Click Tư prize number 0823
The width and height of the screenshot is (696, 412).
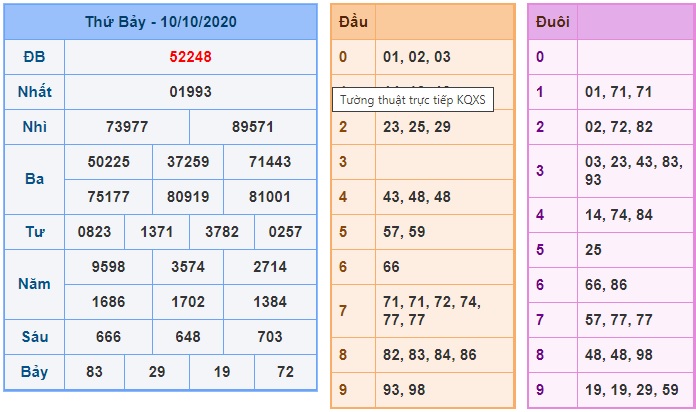point(94,232)
